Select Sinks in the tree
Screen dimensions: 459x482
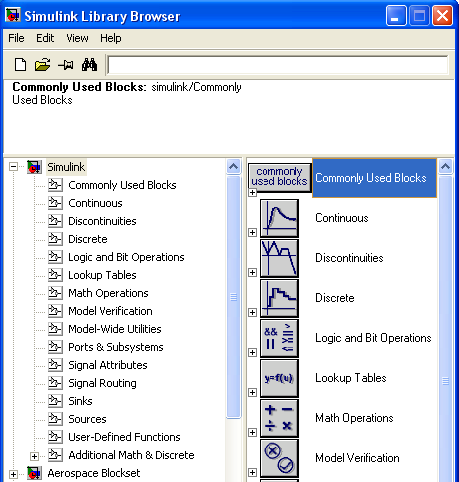80,401
